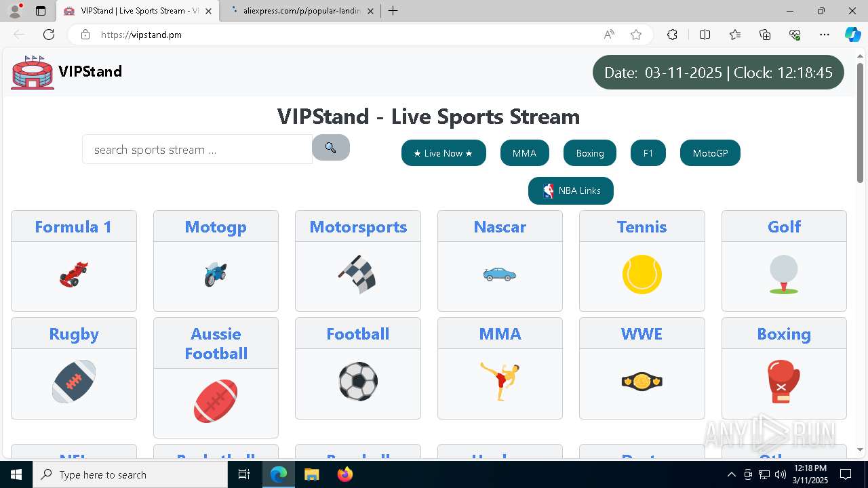Open the Copilot sidebar icon
This screenshot has width=868, height=488.
pyautogui.click(x=852, y=35)
